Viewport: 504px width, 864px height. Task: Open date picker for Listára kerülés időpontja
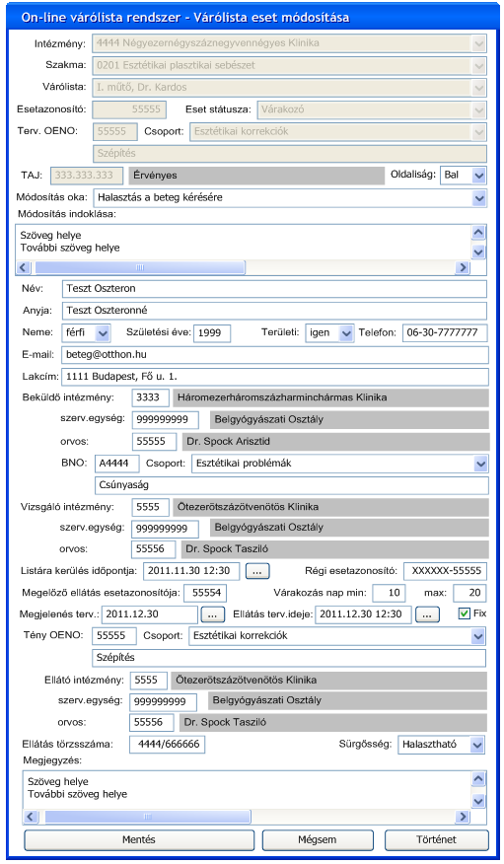257,571
